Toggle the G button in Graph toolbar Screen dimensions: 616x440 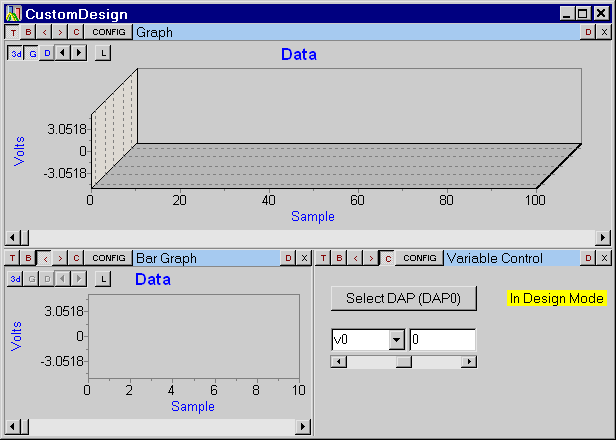click(32, 53)
